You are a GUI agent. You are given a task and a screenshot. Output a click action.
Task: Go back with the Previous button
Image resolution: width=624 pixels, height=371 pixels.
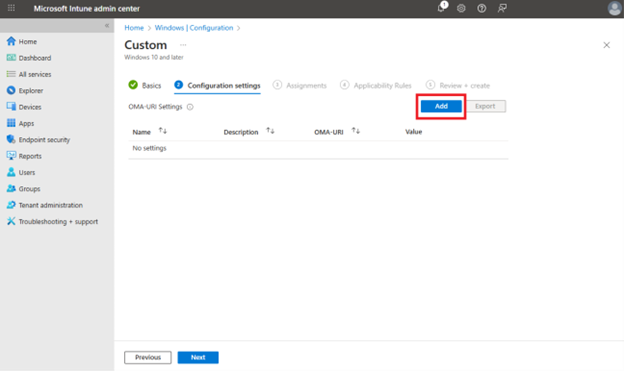point(148,357)
